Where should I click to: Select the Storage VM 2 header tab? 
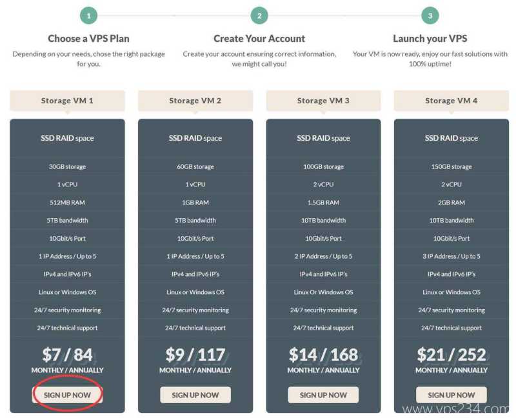(195, 101)
